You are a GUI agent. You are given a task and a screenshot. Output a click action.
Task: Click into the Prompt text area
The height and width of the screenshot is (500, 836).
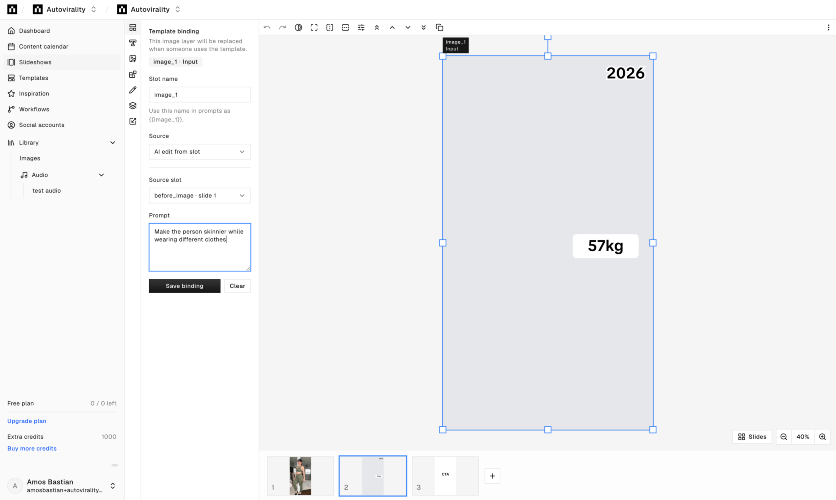pos(199,247)
